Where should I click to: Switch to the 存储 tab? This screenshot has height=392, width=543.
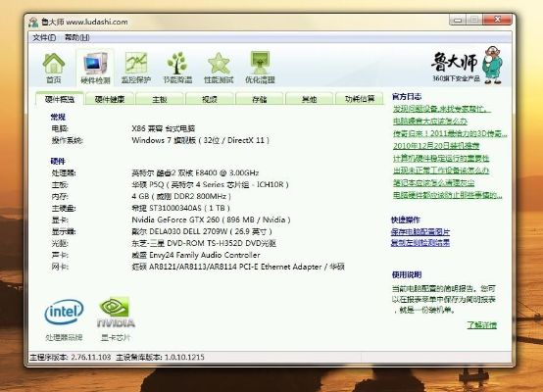click(260, 99)
